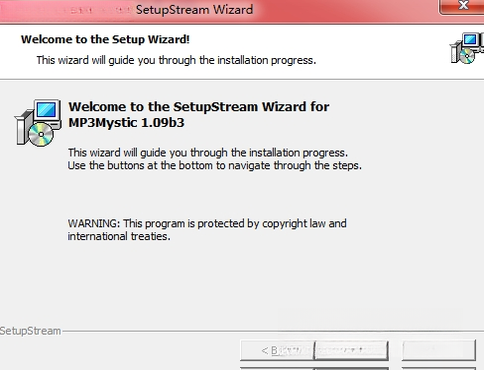Click the 'SetupStream' footer label

tap(30, 331)
